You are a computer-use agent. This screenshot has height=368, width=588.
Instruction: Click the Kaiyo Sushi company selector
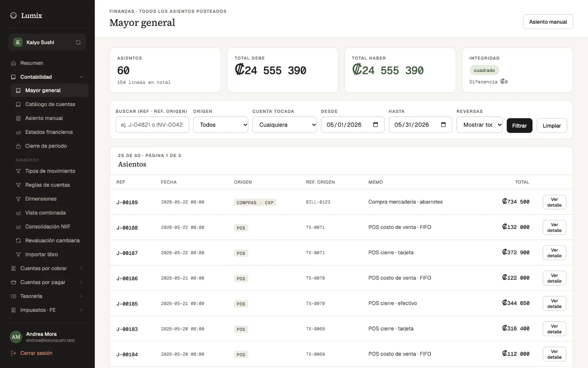point(47,42)
